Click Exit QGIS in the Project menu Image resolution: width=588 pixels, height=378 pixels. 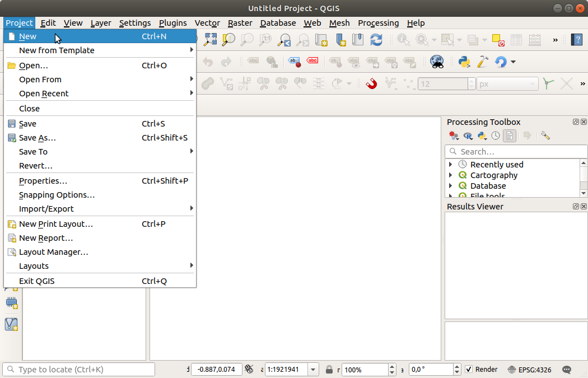point(37,281)
